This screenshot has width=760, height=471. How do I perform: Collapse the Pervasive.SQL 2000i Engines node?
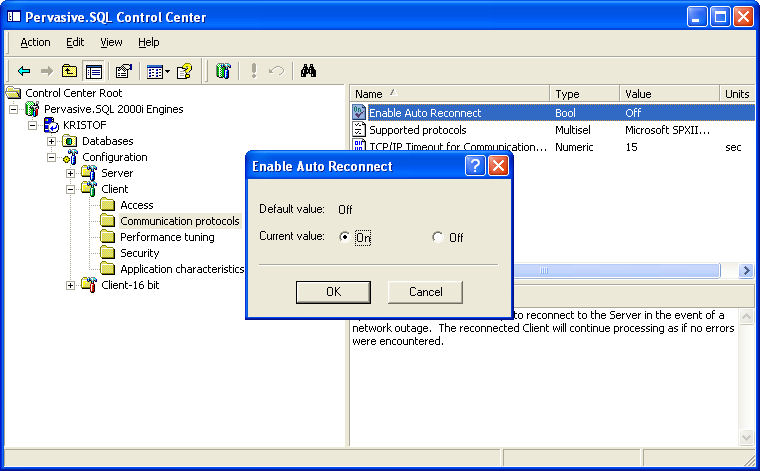pyautogui.click(x=14, y=109)
